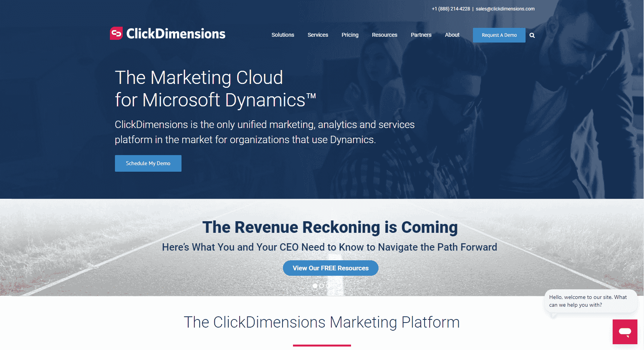Viewport: 644px width, 350px height.
Task: Click 'The Marketing Cloud for Microsoft Dynamics' heading
Action: (x=216, y=89)
